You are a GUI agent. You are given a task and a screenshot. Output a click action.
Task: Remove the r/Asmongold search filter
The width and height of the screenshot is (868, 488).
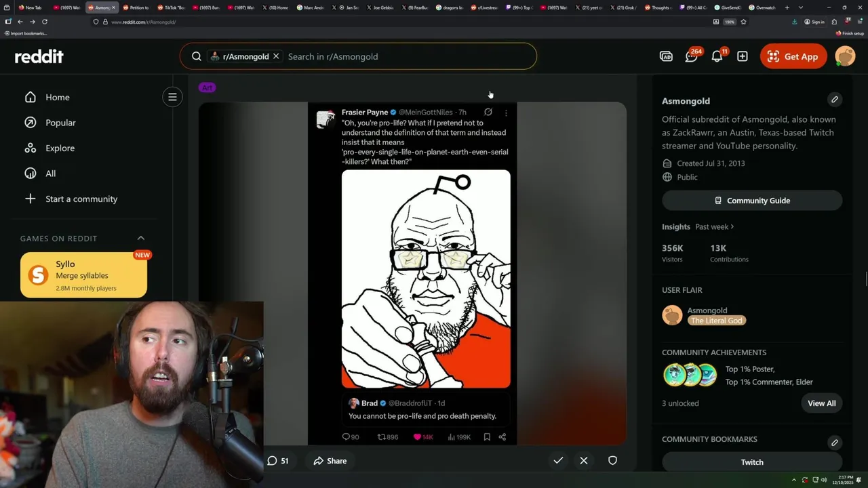pos(276,56)
